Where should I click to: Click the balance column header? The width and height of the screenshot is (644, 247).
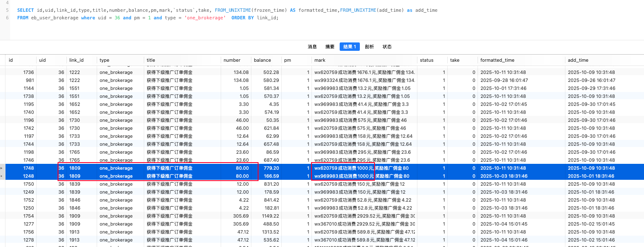pyautogui.click(x=262, y=60)
